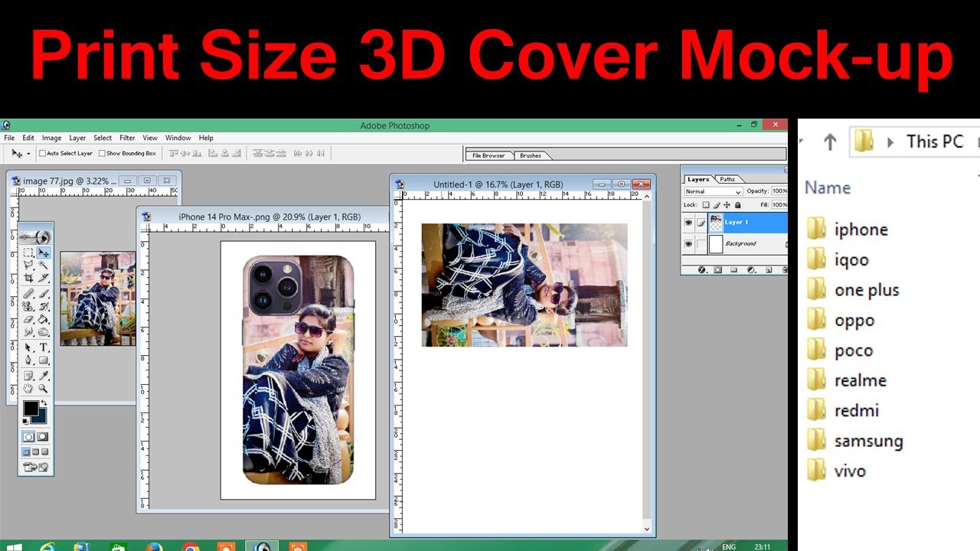
Task: Add a layer mask in Layers panel
Action: click(717, 269)
